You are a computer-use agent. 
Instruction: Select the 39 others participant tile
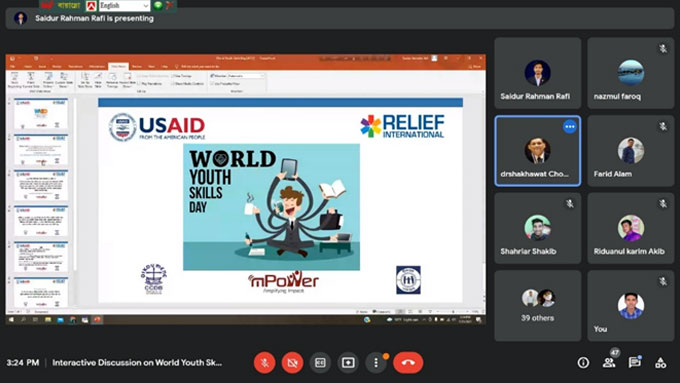[538, 306]
